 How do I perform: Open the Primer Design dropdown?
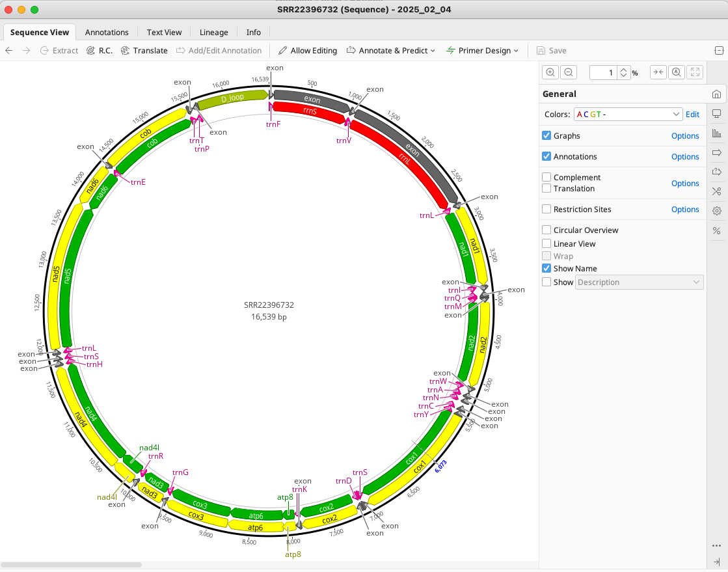(482, 51)
